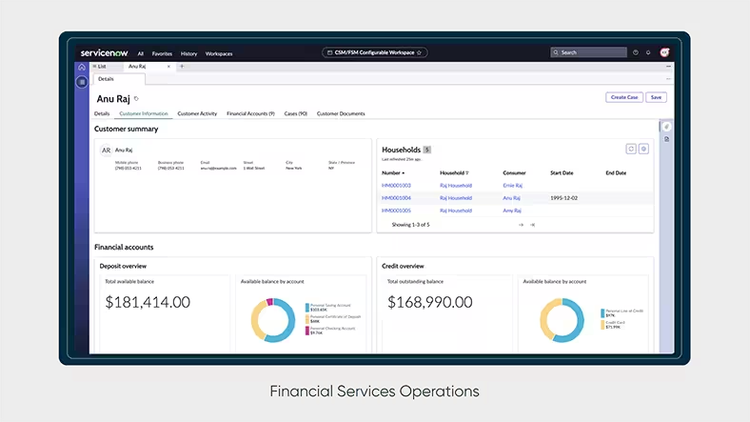
Task: Click the Save button
Action: (656, 97)
